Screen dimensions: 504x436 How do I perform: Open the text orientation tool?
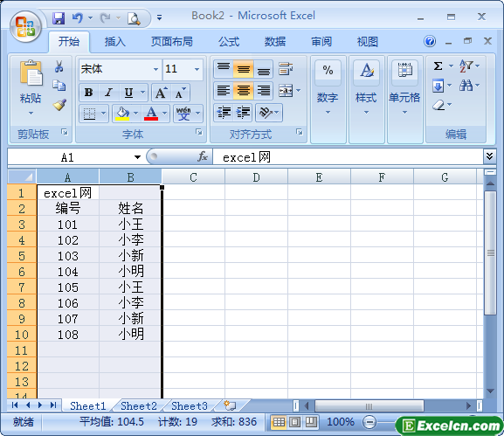pos(266,113)
